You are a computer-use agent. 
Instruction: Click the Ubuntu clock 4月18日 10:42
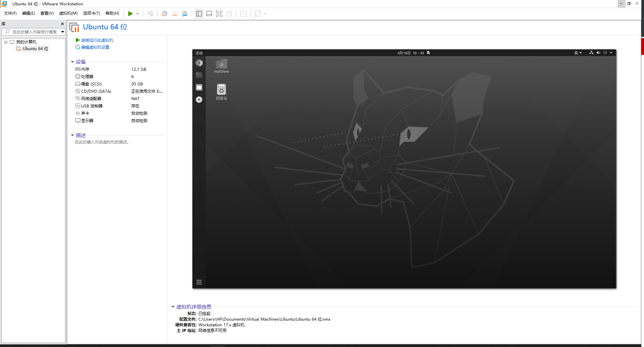[411, 53]
